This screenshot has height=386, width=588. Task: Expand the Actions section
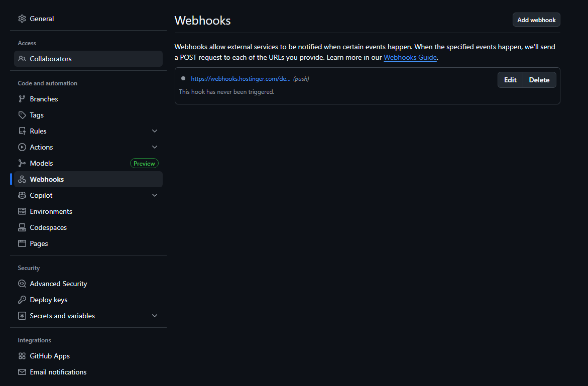pos(155,147)
